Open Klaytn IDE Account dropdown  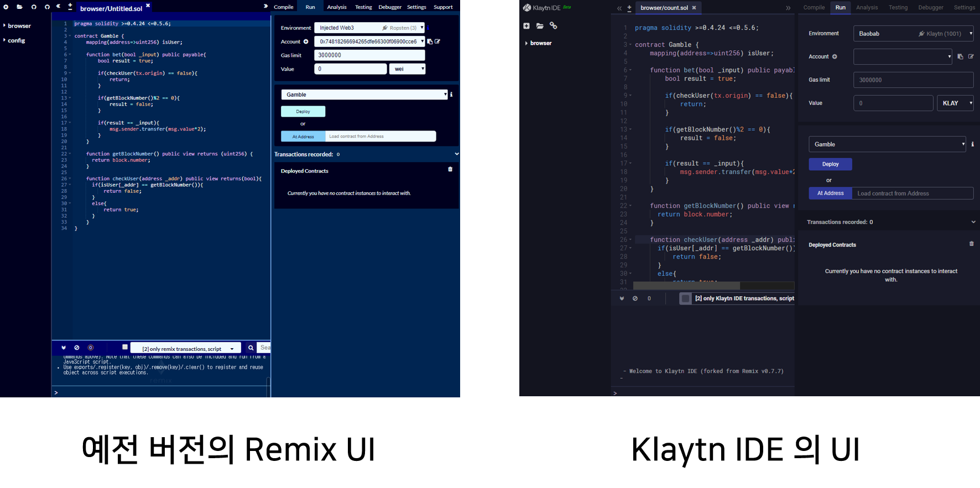coord(903,56)
